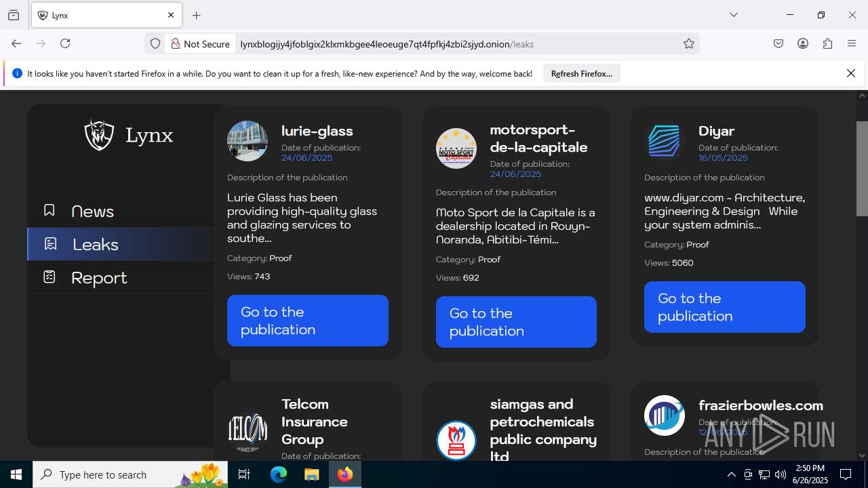Bookmark this page with the star
Viewport: 868px width, 488px height.
689,44
